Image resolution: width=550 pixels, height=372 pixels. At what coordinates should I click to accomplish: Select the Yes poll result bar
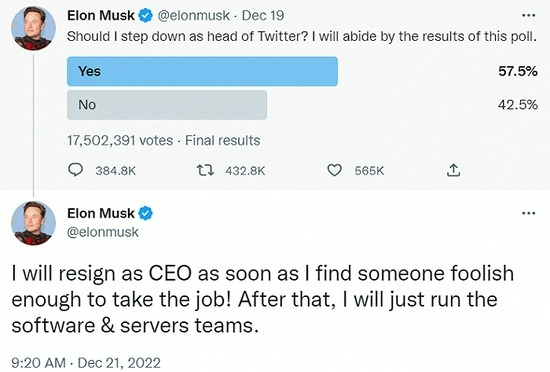[202, 71]
